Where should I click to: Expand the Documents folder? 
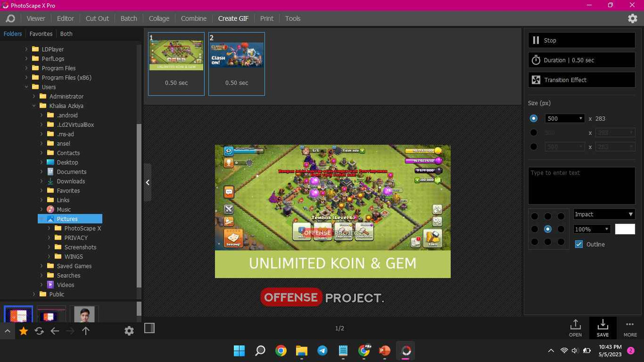click(x=42, y=172)
